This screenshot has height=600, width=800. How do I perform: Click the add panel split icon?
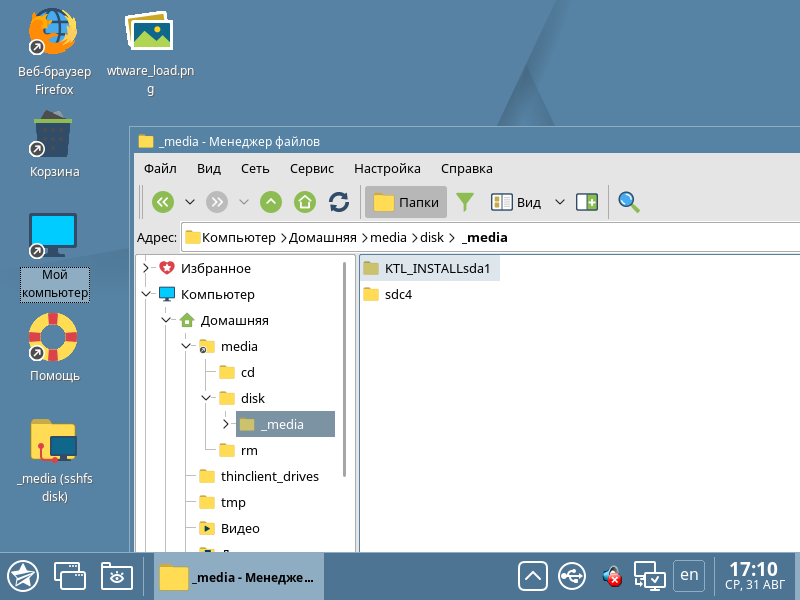(587, 202)
